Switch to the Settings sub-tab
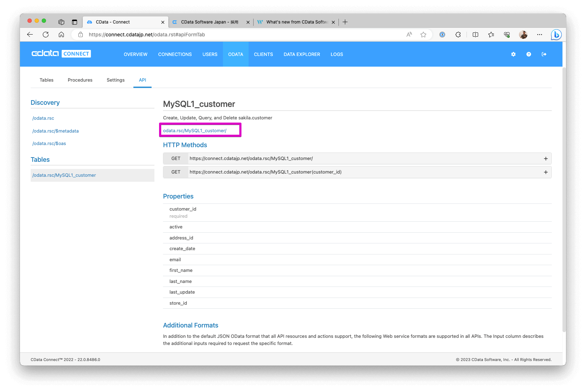 click(x=116, y=80)
